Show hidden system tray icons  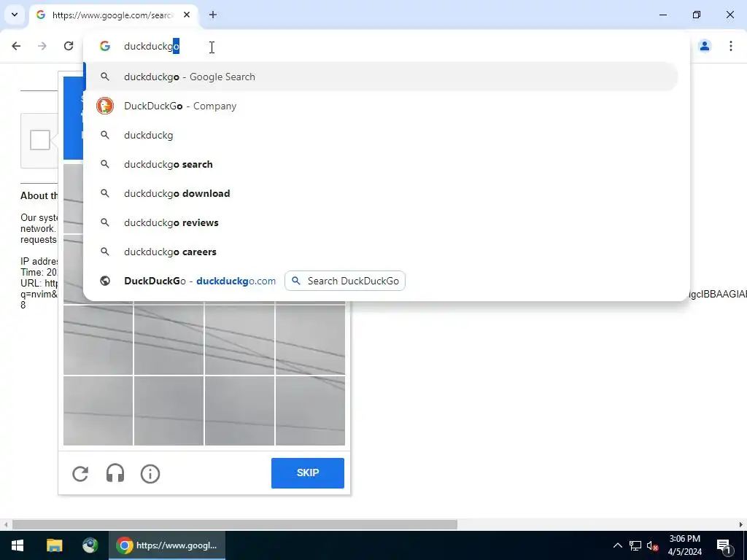617,545
